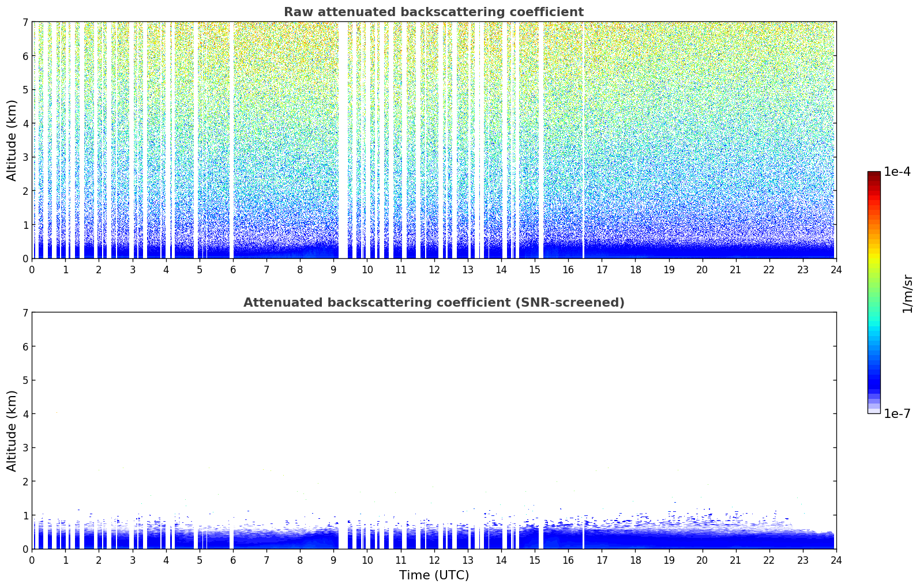Click altitude tick '3' on the SNR-screened plot

[25, 448]
